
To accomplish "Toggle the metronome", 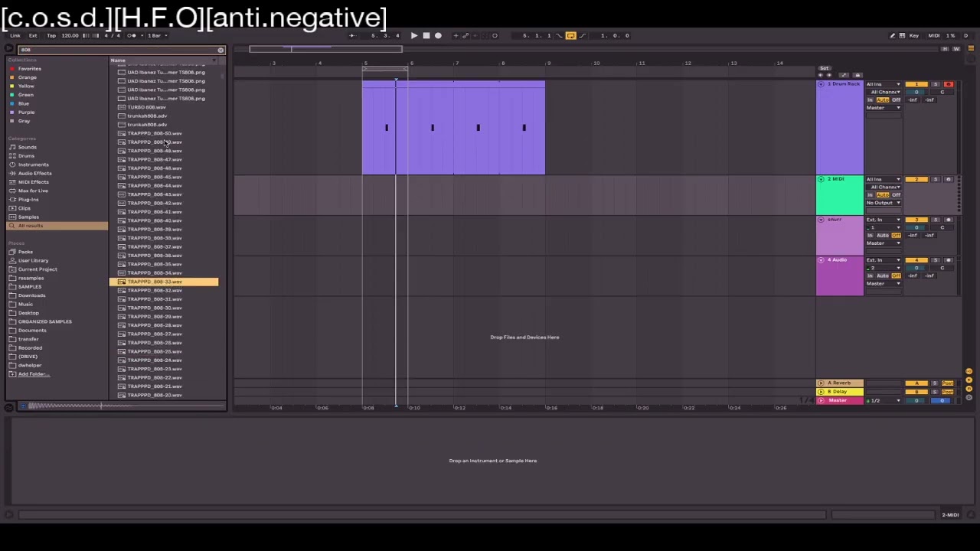I will click(x=132, y=35).
